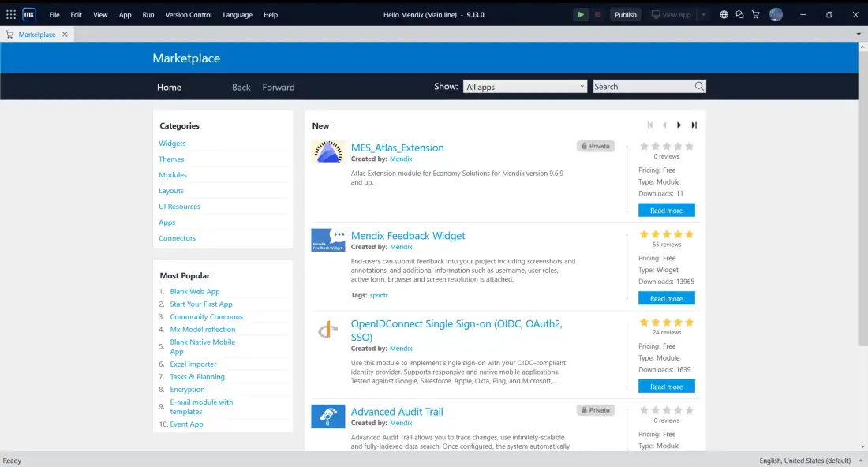Select the Marketplace document tab
This screenshot has width=868, height=467.
click(x=36, y=34)
